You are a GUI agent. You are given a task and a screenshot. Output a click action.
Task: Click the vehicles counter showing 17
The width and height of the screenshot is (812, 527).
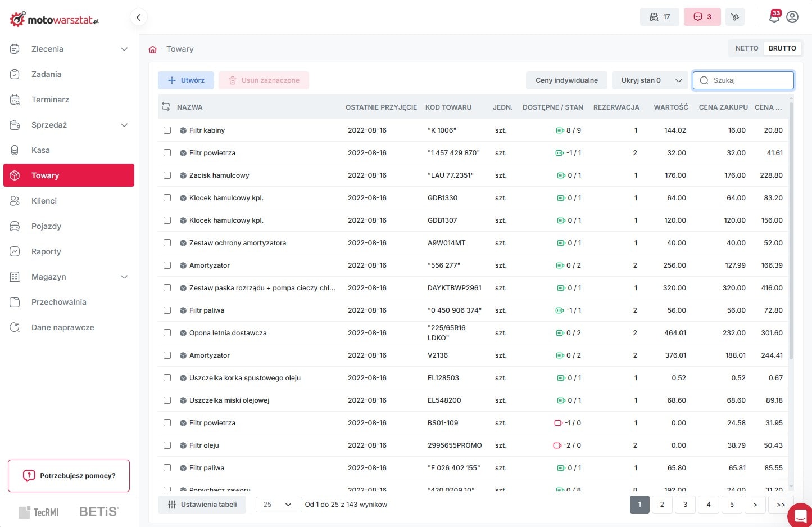click(659, 17)
